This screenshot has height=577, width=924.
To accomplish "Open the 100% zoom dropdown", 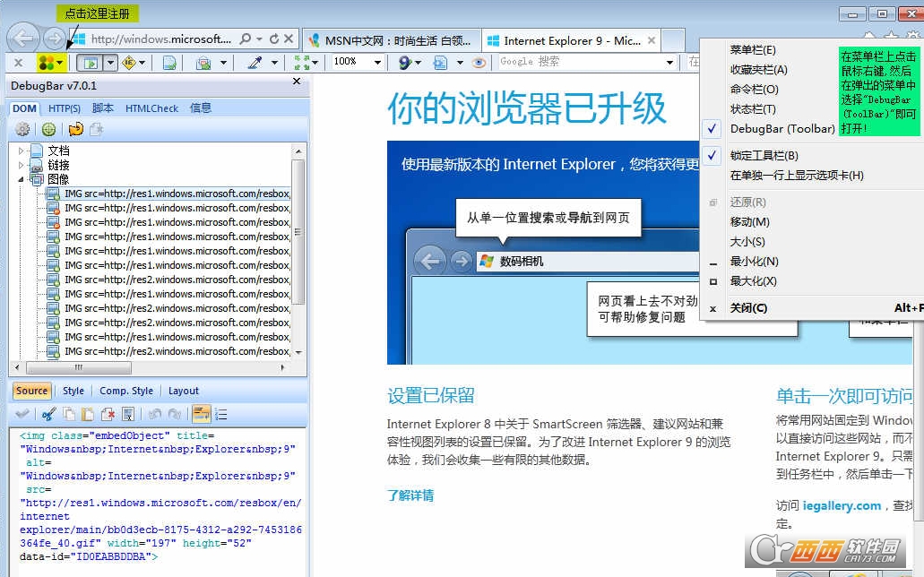I will [378, 63].
